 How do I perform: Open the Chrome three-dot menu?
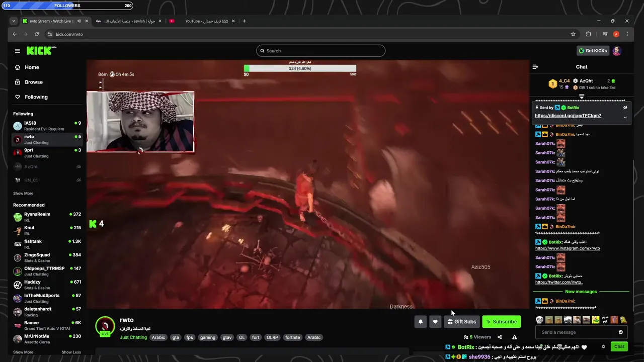point(627,34)
